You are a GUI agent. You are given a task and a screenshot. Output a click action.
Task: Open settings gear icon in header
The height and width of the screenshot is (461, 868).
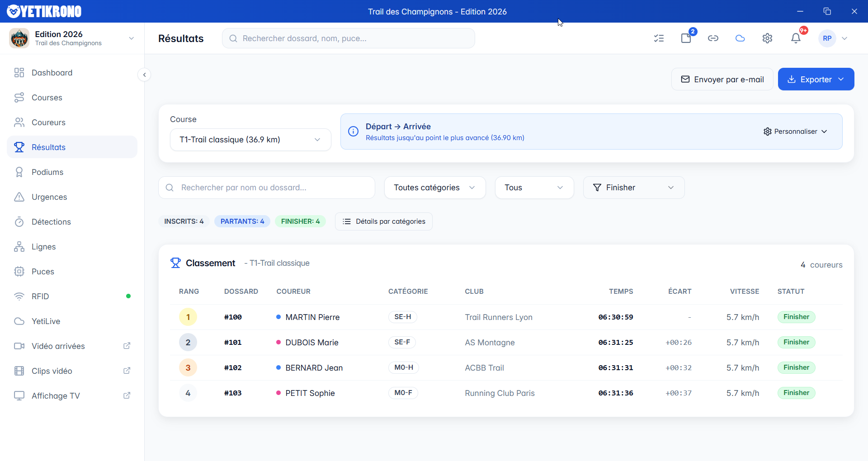767,38
